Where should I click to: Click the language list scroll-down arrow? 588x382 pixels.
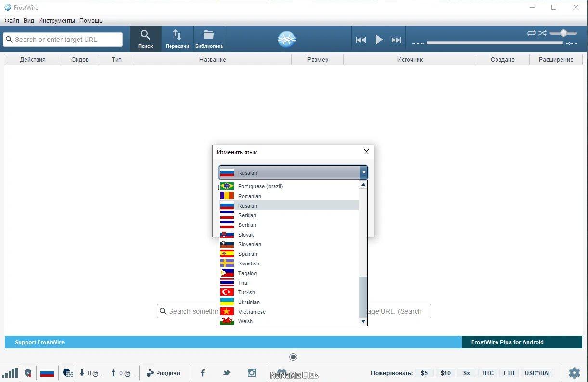(x=363, y=321)
